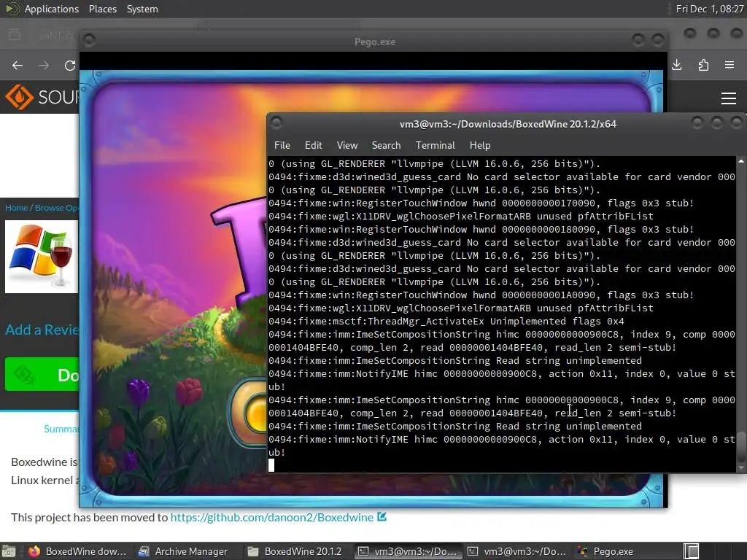Image resolution: width=747 pixels, height=560 pixels.
Task: Open the browser extensions icon
Action: tap(703, 65)
